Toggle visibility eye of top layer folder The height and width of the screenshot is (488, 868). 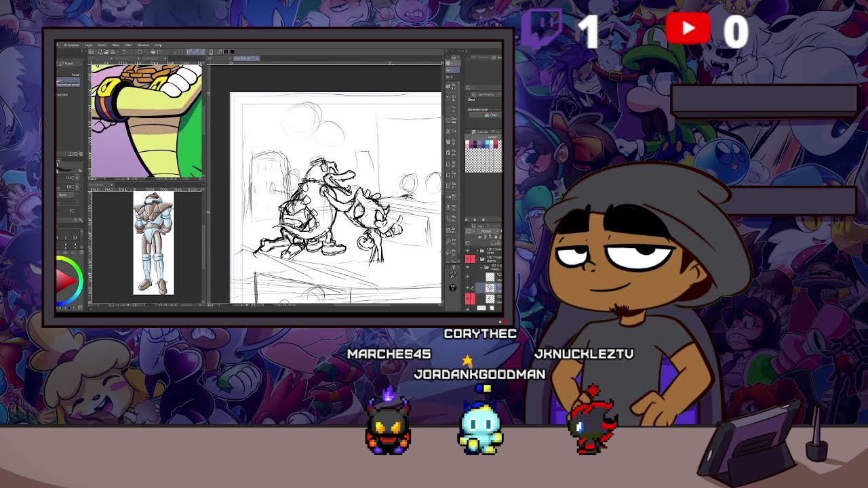tap(467, 251)
